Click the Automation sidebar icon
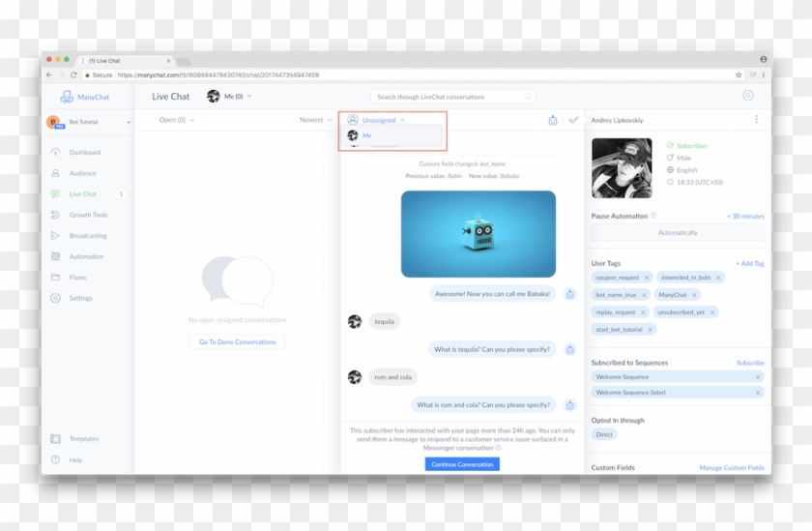Image resolution: width=812 pixels, height=531 pixels. pos(55,256)
